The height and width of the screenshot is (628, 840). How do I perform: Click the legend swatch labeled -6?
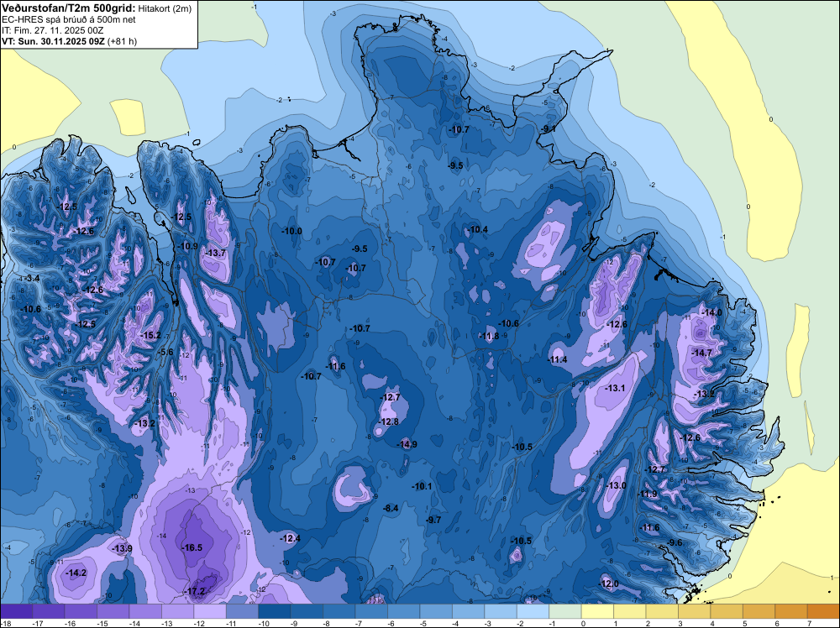click(403, 611)
